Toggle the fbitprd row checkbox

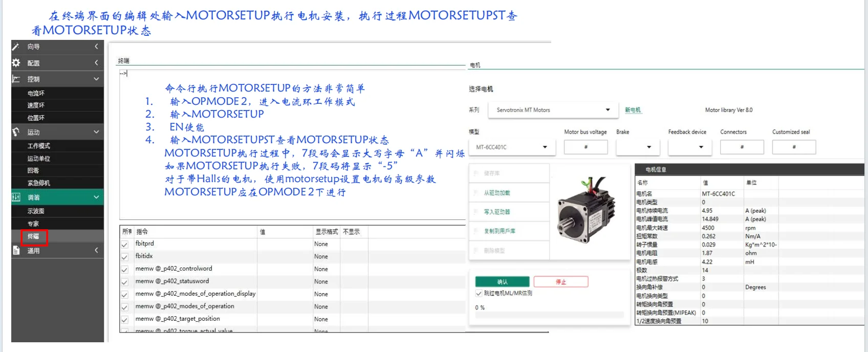tap(124, 245)
